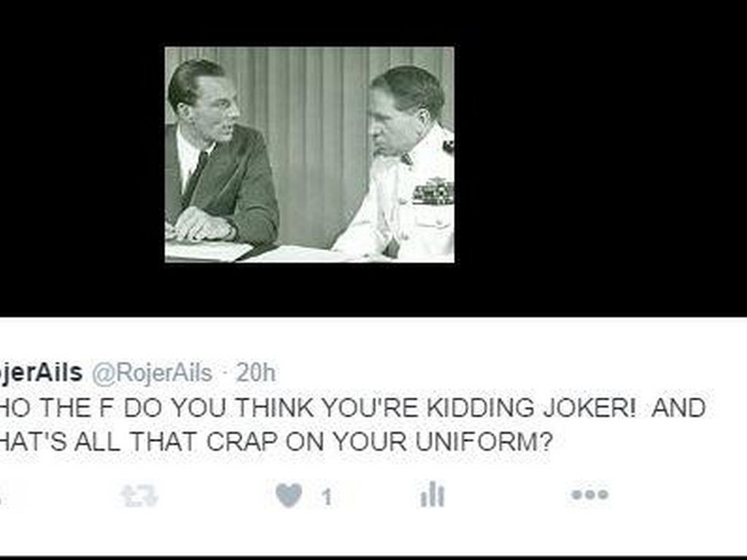Open the three-dot more options menu
Screen dimensions: 747x560
click(x=589, y=494)
